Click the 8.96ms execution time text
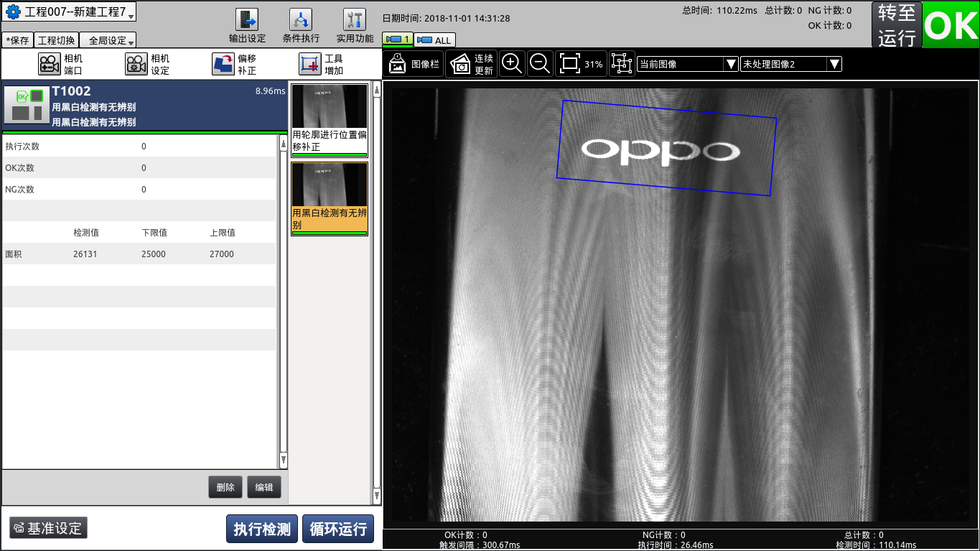Screen dimensions: 980x551 pyautogui.click(x=270, y=91)
